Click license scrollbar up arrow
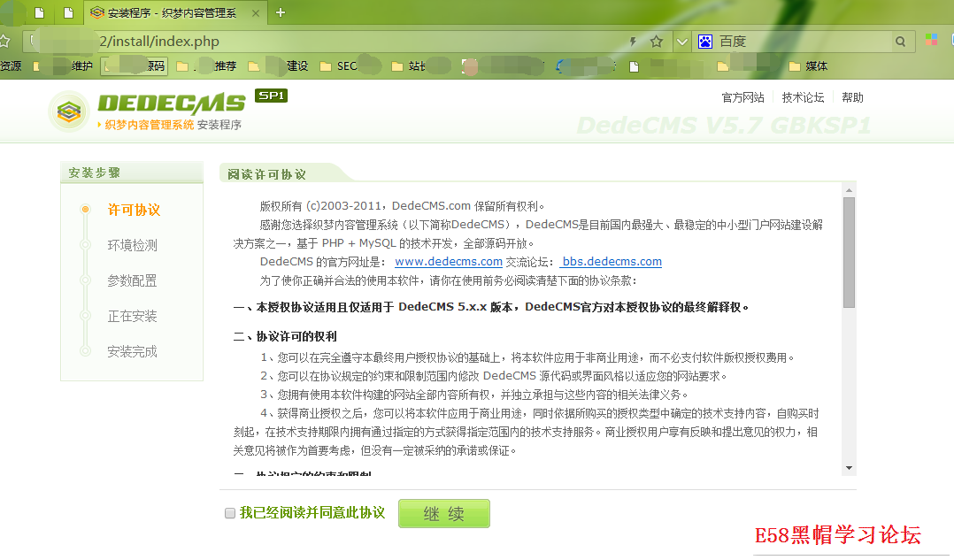This screenshot has height=560, width=954. (x=849, y=189)
